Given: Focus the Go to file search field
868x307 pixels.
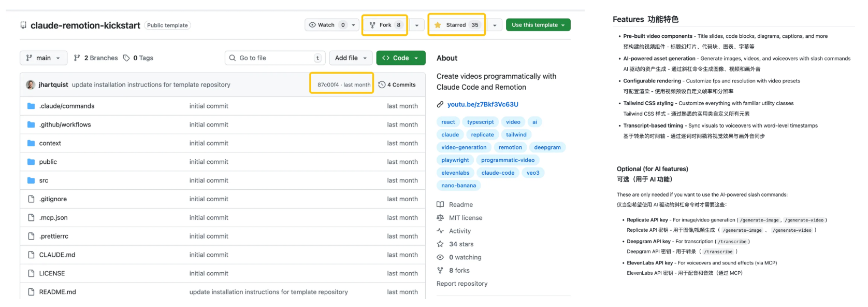Looking at the screenshot, I should [274, 58].
